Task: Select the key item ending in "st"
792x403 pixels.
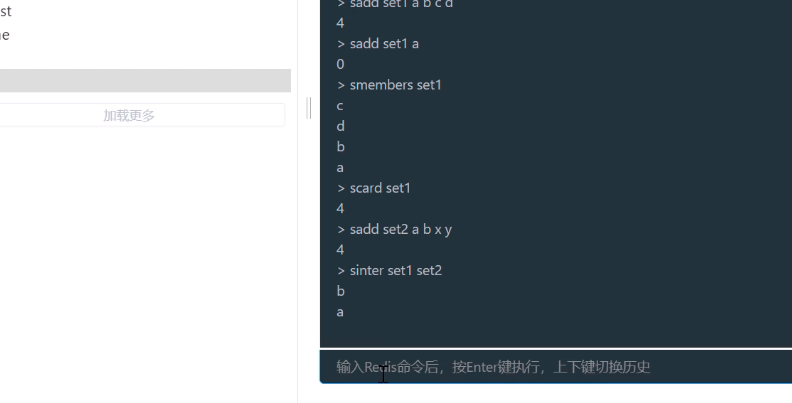Action: point(6,11)
